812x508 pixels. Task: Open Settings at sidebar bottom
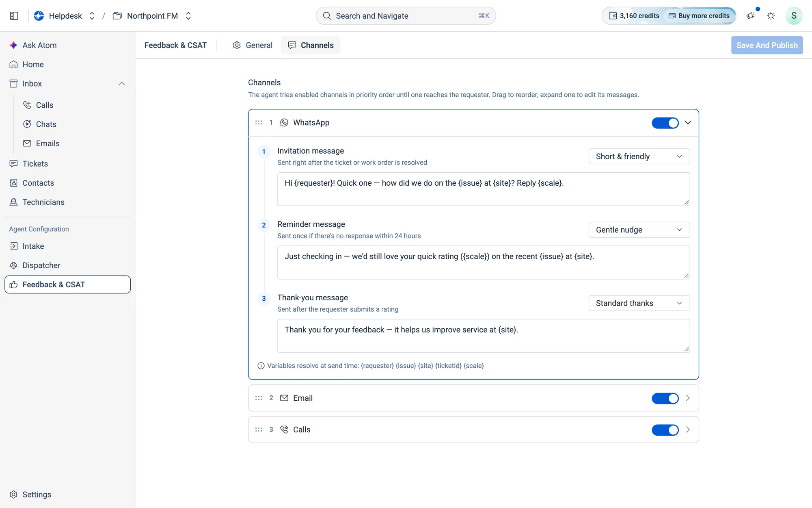coord(67,494)
